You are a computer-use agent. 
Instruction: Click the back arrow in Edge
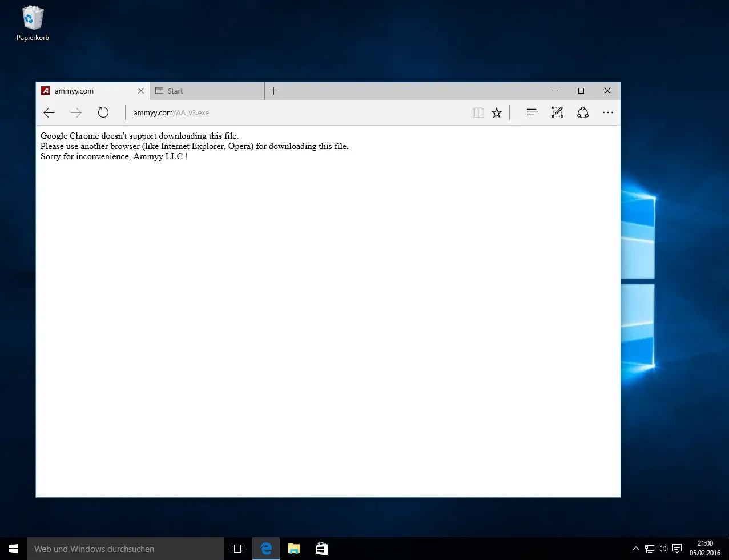pos(49,113)
